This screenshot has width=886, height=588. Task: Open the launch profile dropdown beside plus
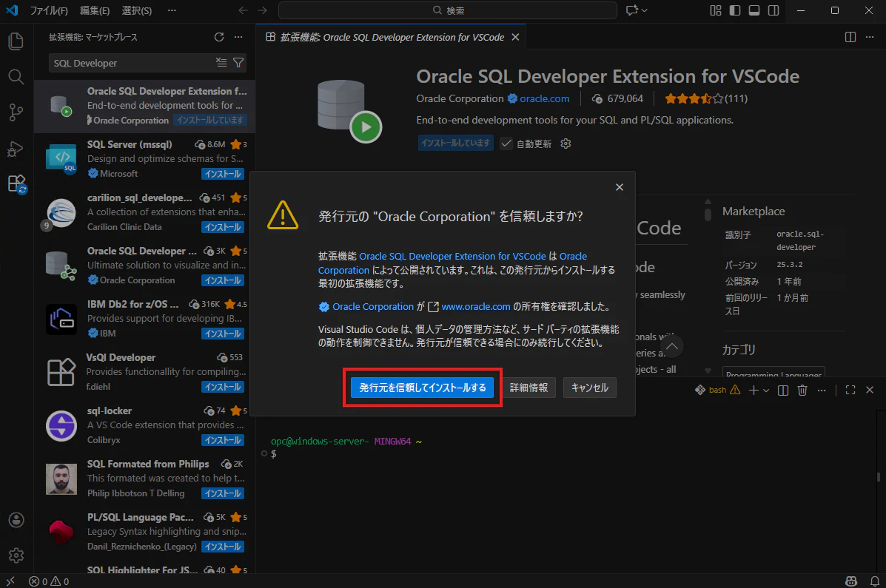pyautogui.click(x=766, y=390)
